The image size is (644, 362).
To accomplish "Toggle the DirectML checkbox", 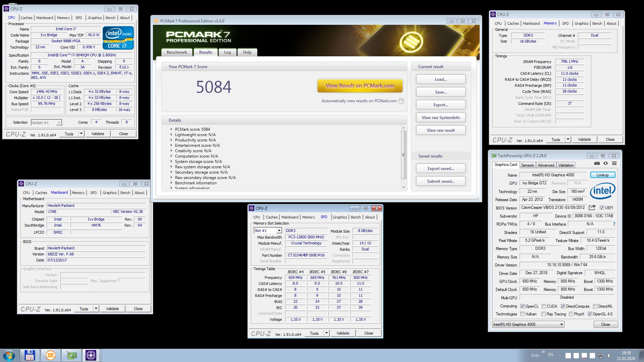I will pos(595,306).
